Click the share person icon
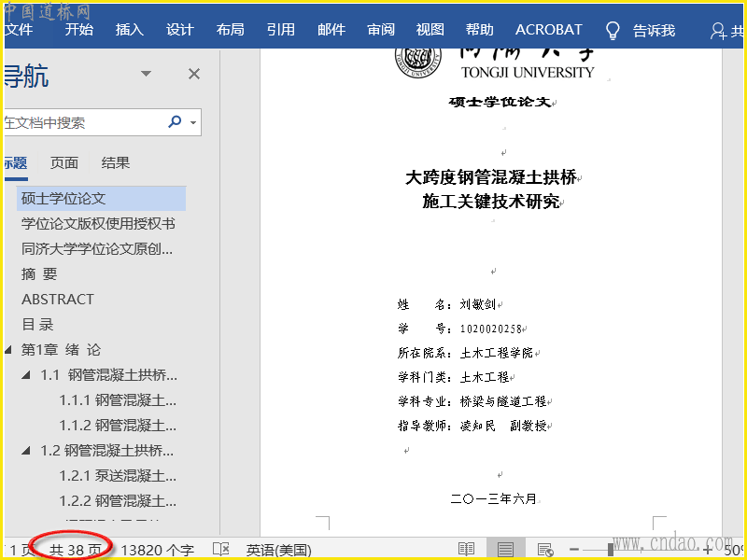The height and width of the screenshot is (560, 747). 717,31
